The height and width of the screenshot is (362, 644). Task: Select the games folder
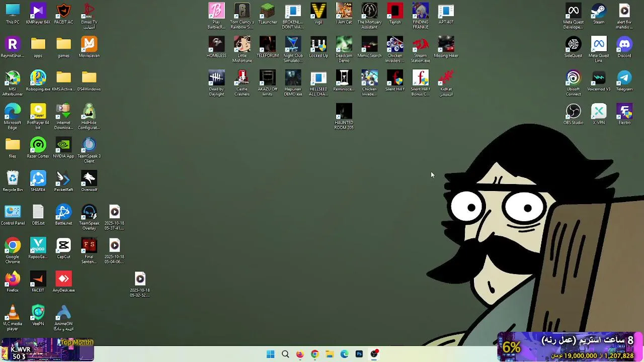tap(63, 47)
